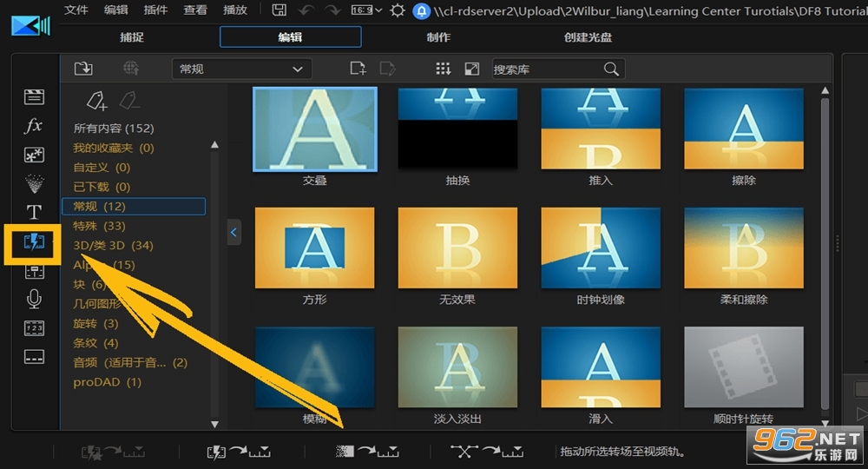
Task: Open the Media Room clapboard icon
Action: click(34, 97)
